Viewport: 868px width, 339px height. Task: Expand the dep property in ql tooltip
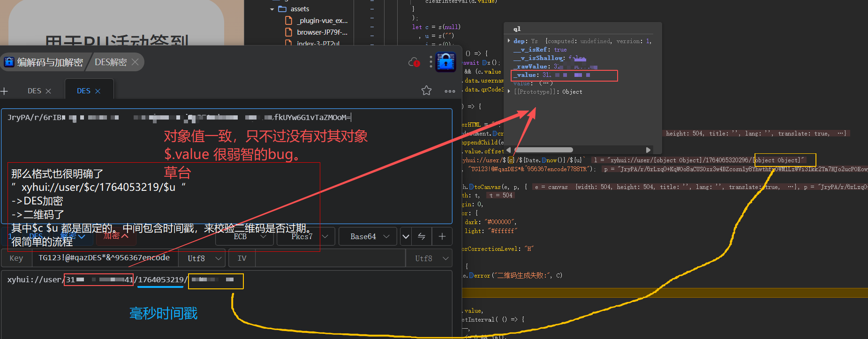pos(509,41)
